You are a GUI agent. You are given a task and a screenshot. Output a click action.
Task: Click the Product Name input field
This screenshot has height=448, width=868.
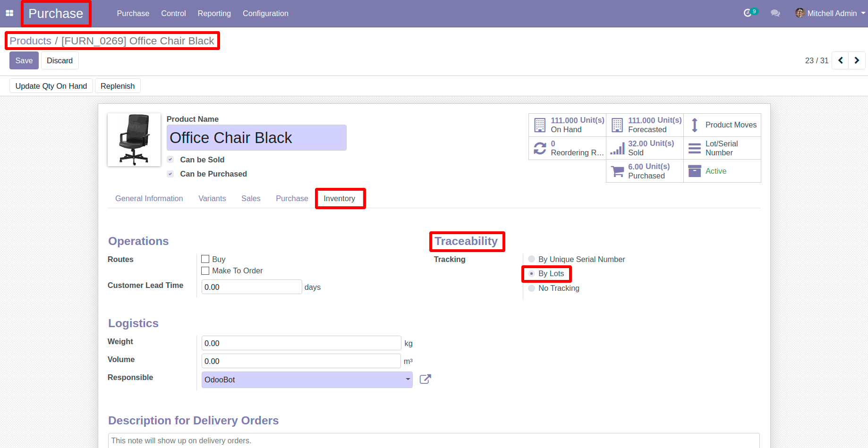click(x=256, y=138)
